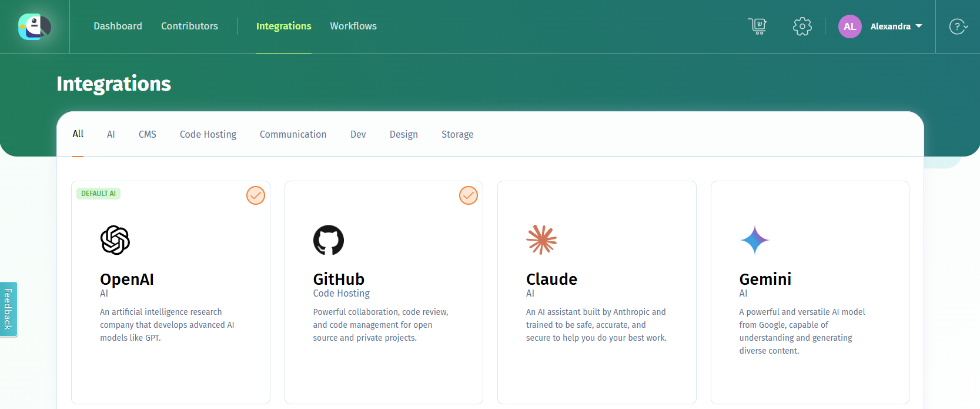
Task: Go to Dashboard in top navigation
Action: coord(118,26)
